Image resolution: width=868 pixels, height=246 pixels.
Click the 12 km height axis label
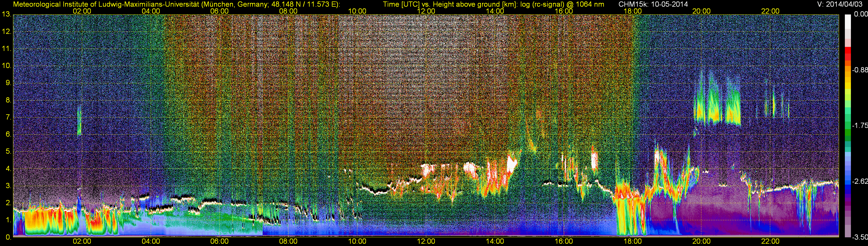pyautogui.click(x=6, y=31)
